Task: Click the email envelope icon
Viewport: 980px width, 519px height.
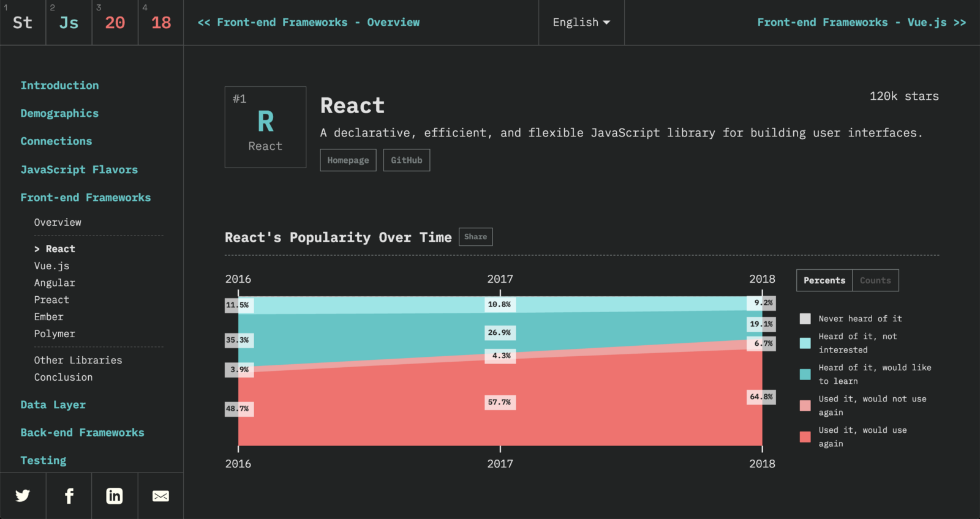Action: (160, 496)
